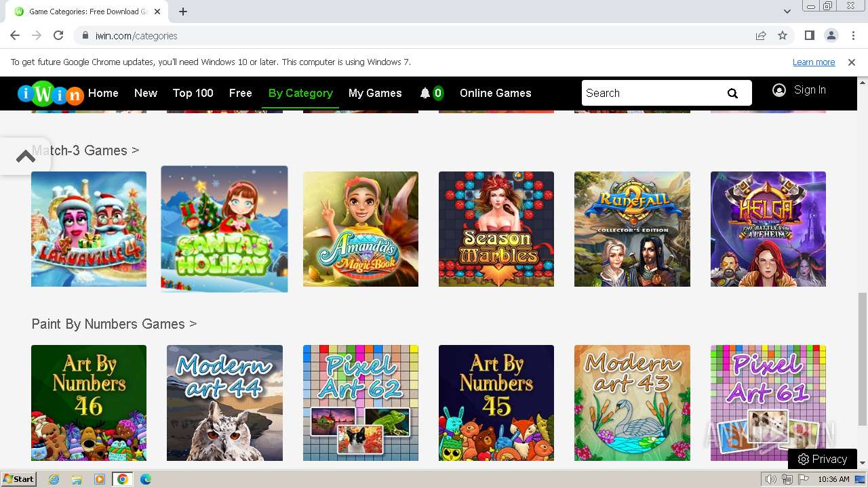Click the iWin logo
Image resolution: width=868 pixels, height=488 pixels.
tap(50, 94)
